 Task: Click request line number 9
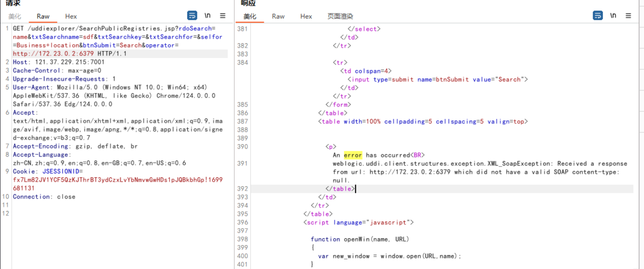point(7,171)
